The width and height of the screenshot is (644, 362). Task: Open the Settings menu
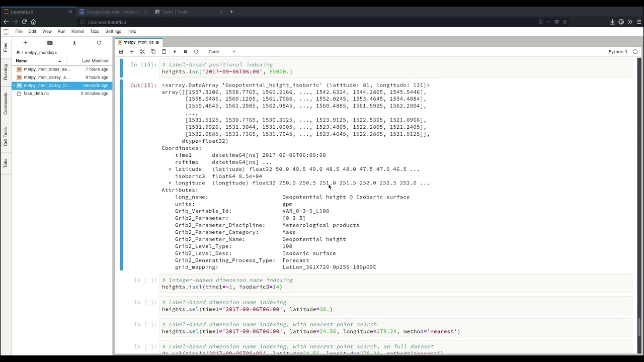113,31
